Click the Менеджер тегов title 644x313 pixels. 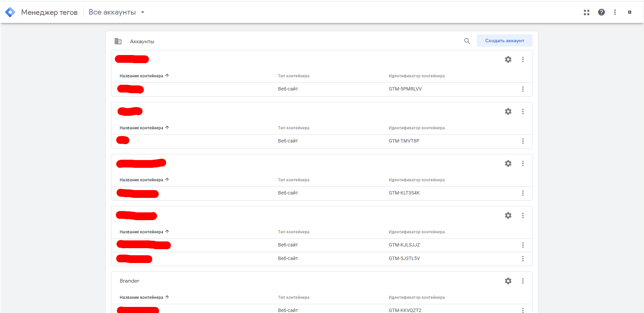(x=49, y=12)
